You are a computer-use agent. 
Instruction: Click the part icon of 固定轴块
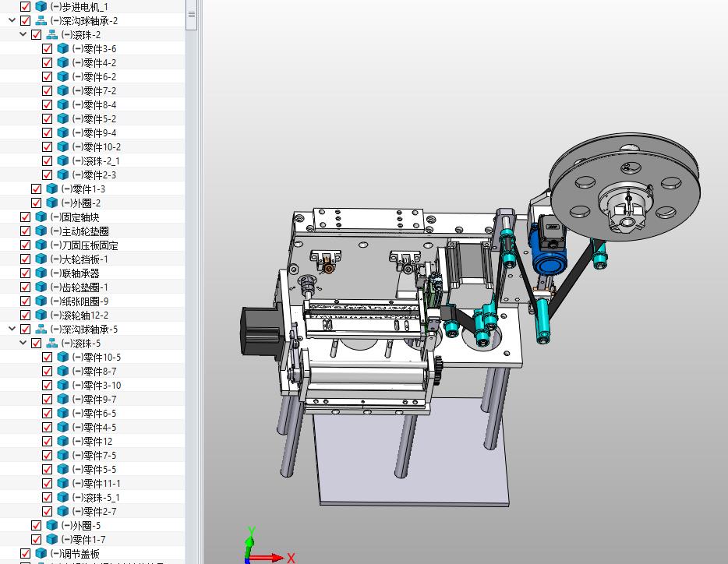pos(41,217)
